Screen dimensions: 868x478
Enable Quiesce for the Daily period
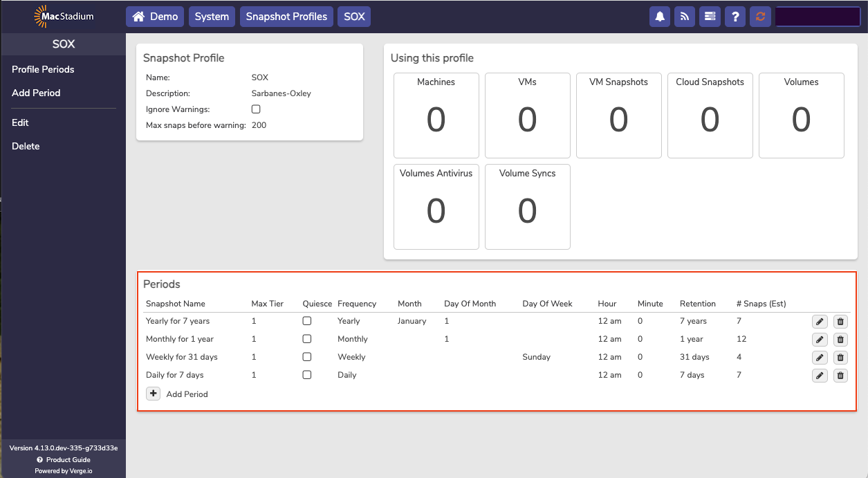307,374
